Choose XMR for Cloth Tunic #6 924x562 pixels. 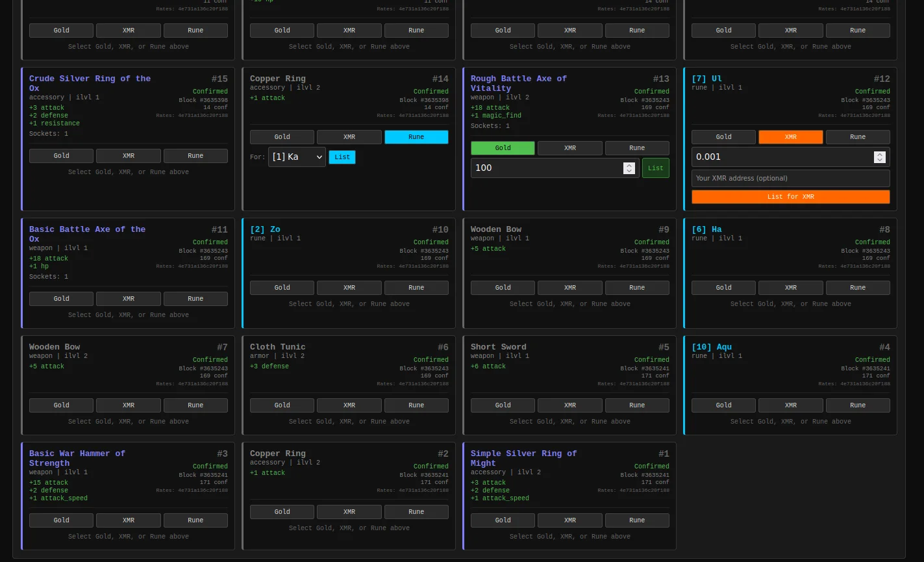coord(349,405)
